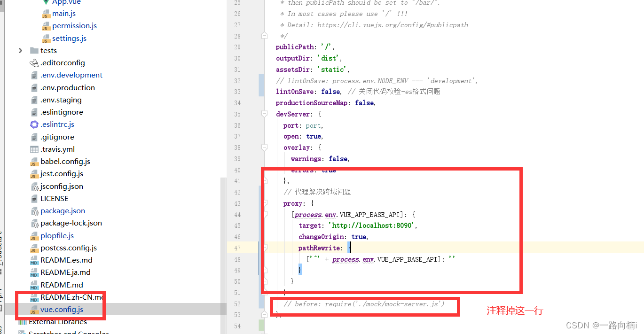
Task: Click the fold end marker on line 50
Action: click(x=265, y=281)
